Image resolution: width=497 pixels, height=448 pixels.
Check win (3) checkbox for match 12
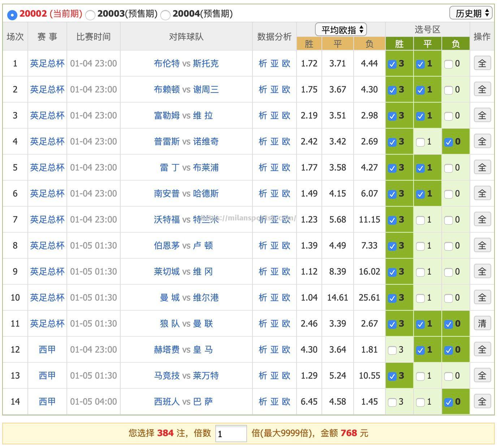392,350
